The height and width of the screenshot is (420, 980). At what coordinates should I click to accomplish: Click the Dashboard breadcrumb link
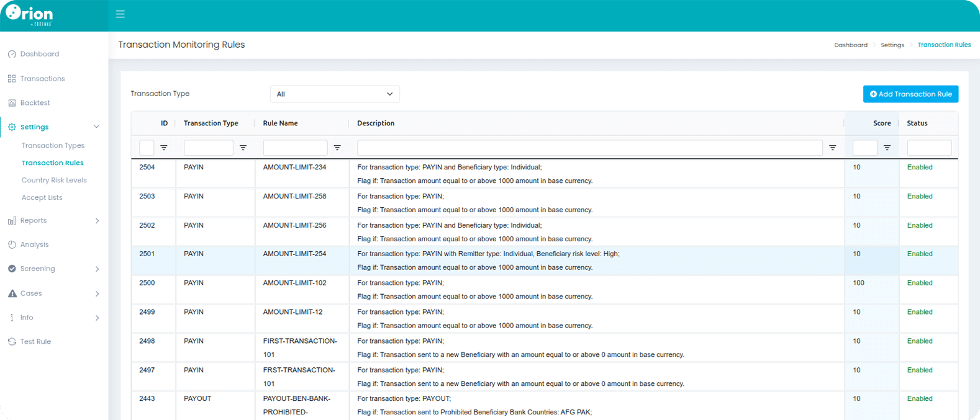point(850,45)
